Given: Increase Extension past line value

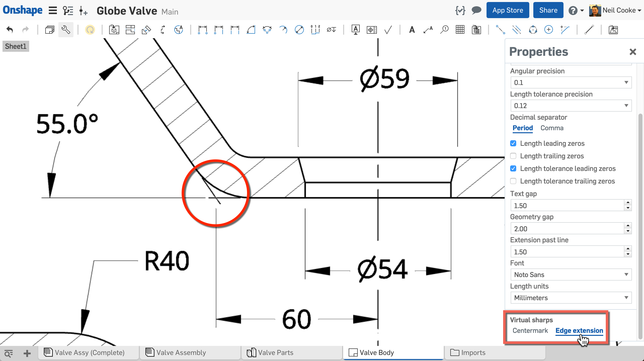Looking at the screenshot, I should 628,249.
